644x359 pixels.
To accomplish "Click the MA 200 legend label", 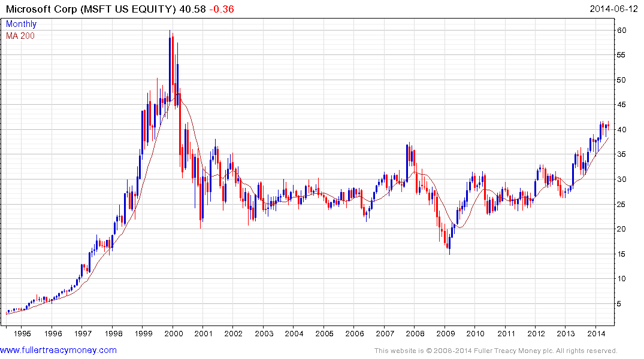I will pyautogui.click(x=20, y=36).
